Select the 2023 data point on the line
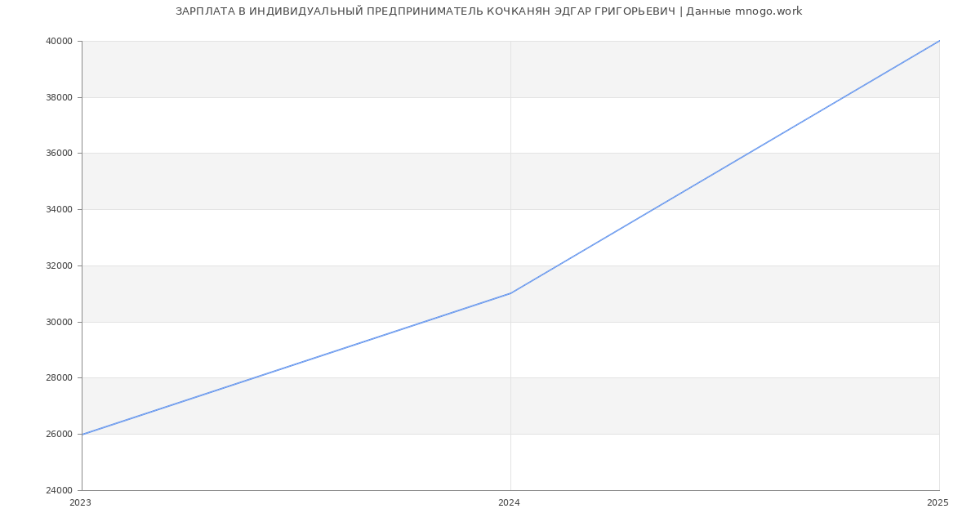980x531 pixels. coord(82,434)
